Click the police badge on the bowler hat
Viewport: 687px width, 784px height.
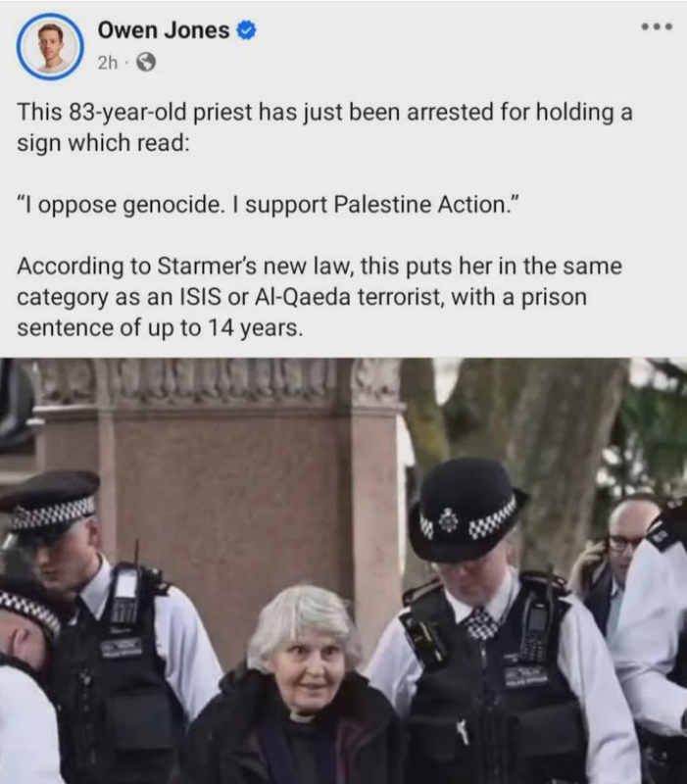(x=448, y=520)
